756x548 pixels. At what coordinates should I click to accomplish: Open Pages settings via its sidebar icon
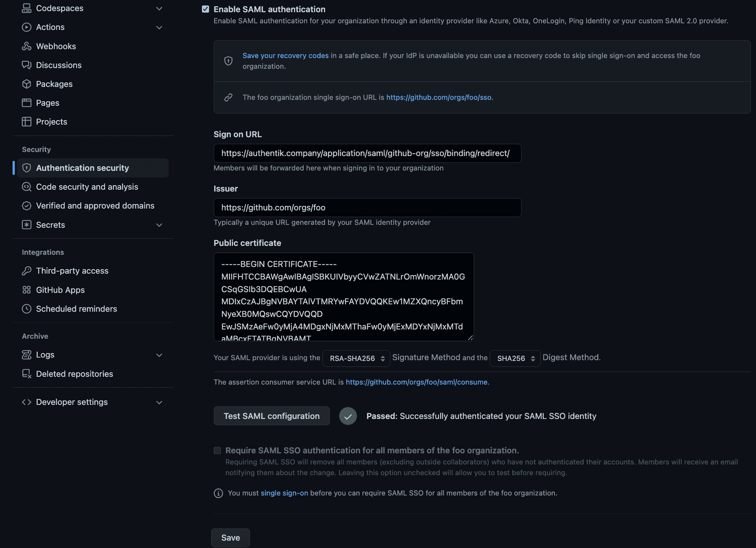pos(26,103)
